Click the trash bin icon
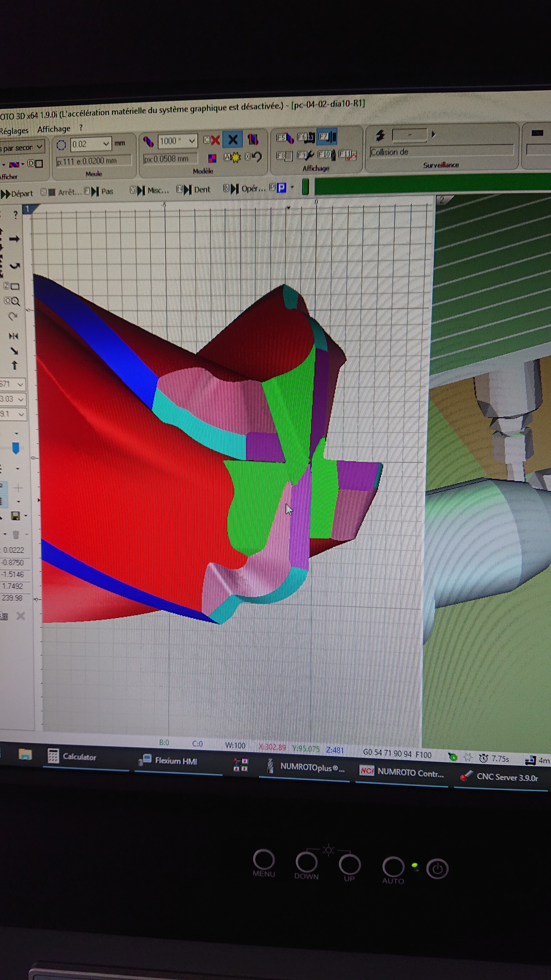 click(16, 535)
